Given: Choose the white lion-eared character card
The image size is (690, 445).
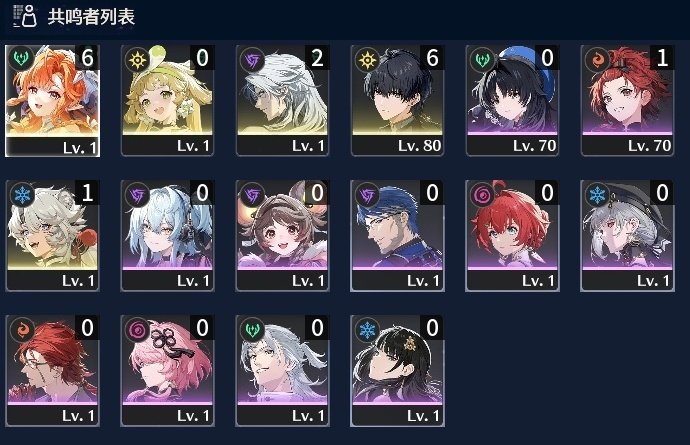Looking at the screenshot, I should click(52, 236).
